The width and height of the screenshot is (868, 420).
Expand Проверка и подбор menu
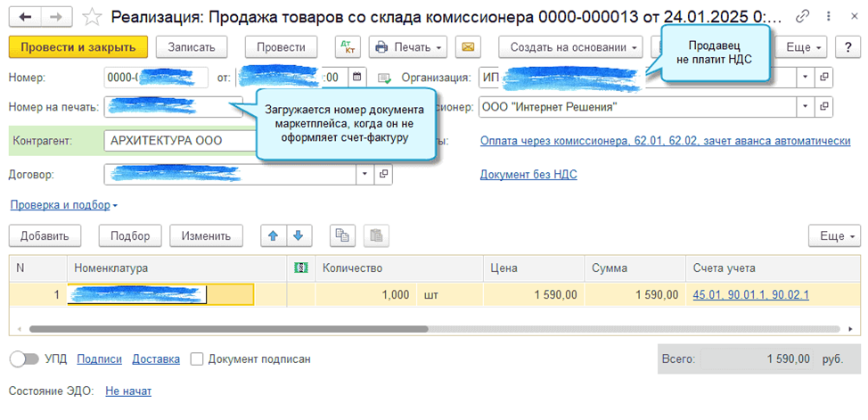click(x=63, y=205)
